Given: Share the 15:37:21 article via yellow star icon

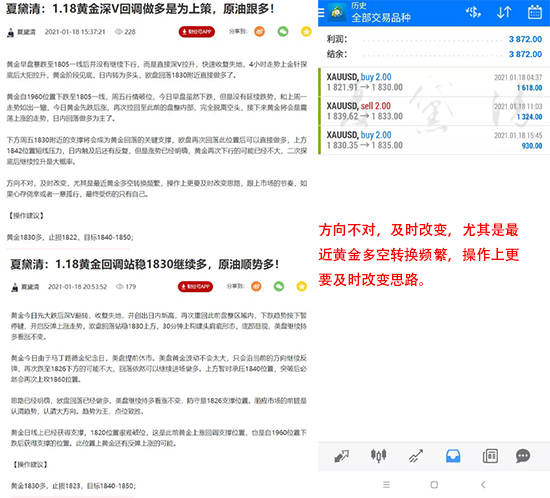Looking at the screenshot, I should (x=306, y=32).
